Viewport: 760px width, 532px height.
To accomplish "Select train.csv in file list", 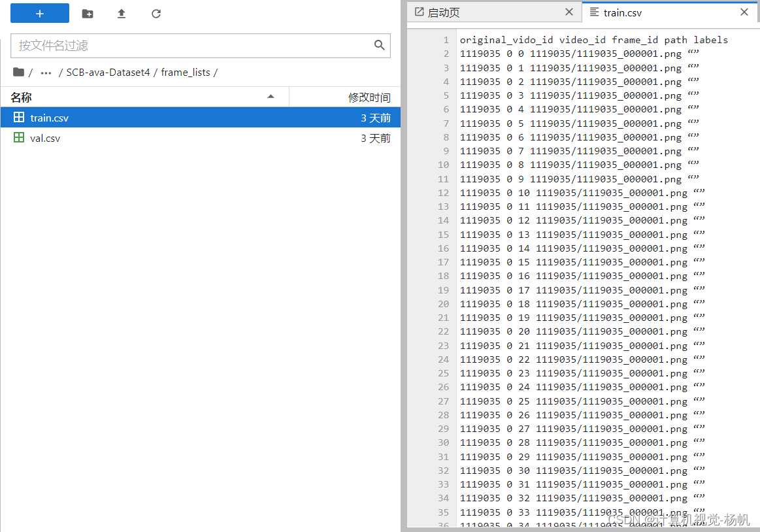I will coord(200,118).
